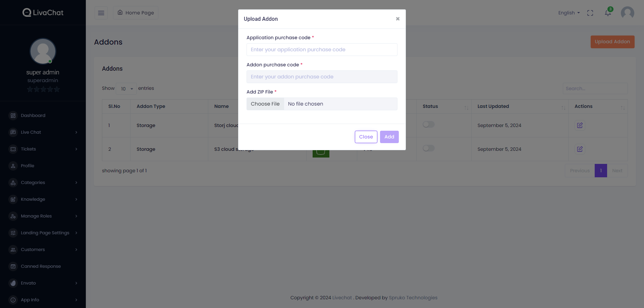Click the Add button in Upload Addon
The height and width of the screenshot is (308, 644).
(389, 137)
